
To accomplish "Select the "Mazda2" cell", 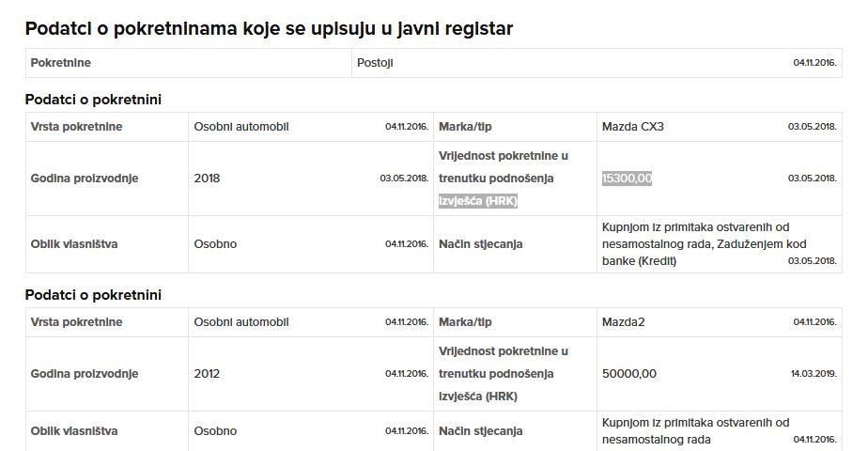I will pyautogui.click(x=624, y=322).
